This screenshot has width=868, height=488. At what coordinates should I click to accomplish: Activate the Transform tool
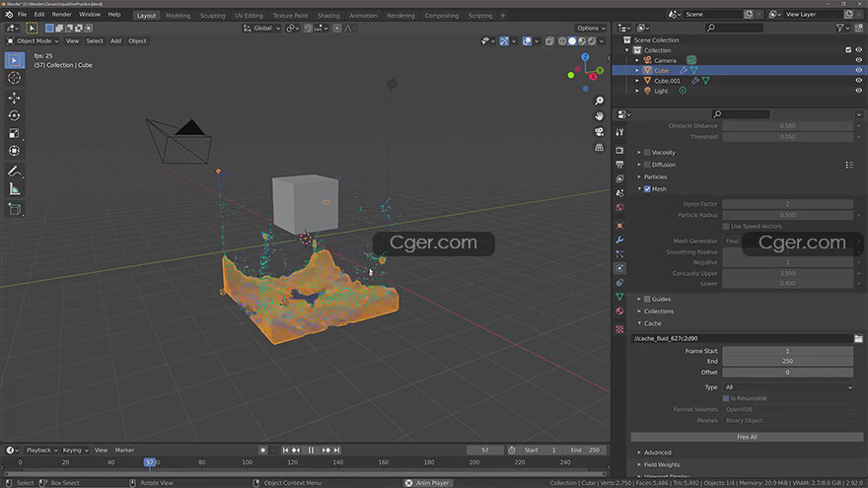(x=15, y=151)
